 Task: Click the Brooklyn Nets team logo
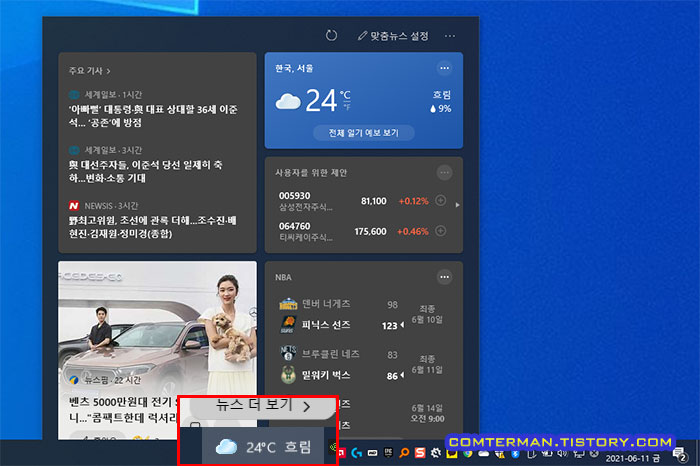(288, 354)
